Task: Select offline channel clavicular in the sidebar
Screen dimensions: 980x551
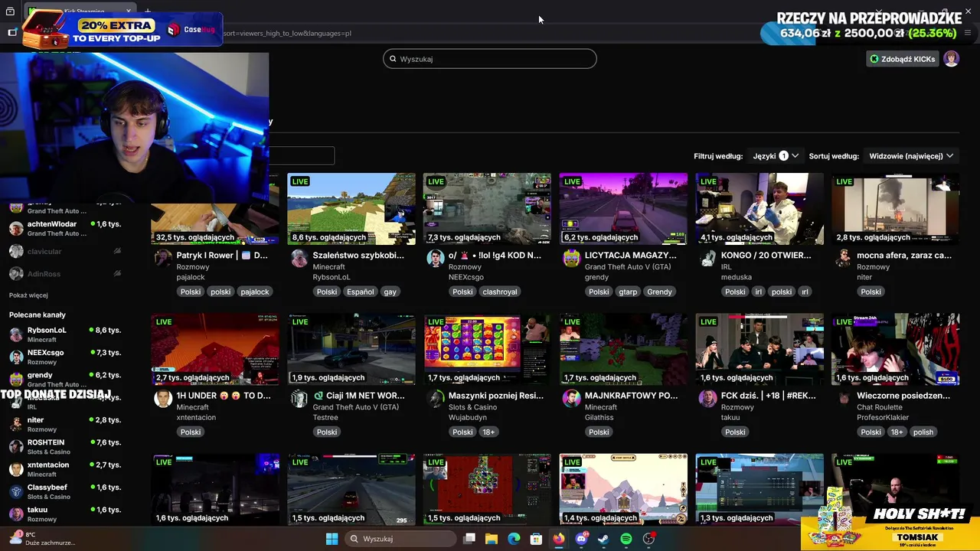Action: [65, 251]
